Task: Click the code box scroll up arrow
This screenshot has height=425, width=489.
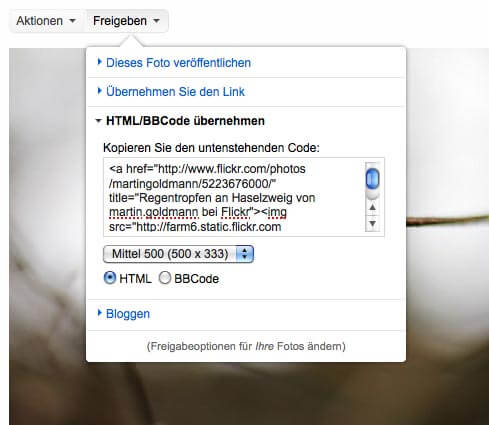Action: pyautogui.click(x=372, y=207)
